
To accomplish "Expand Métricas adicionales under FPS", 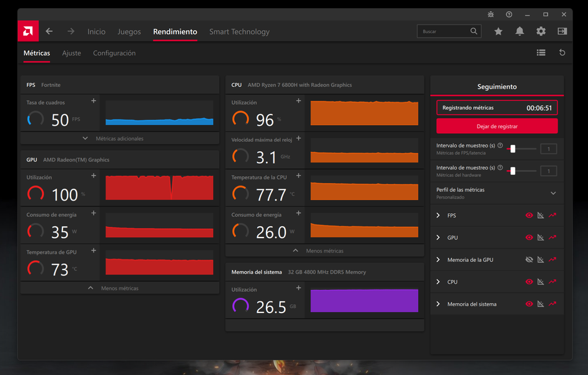I will [x=113, y=138].
